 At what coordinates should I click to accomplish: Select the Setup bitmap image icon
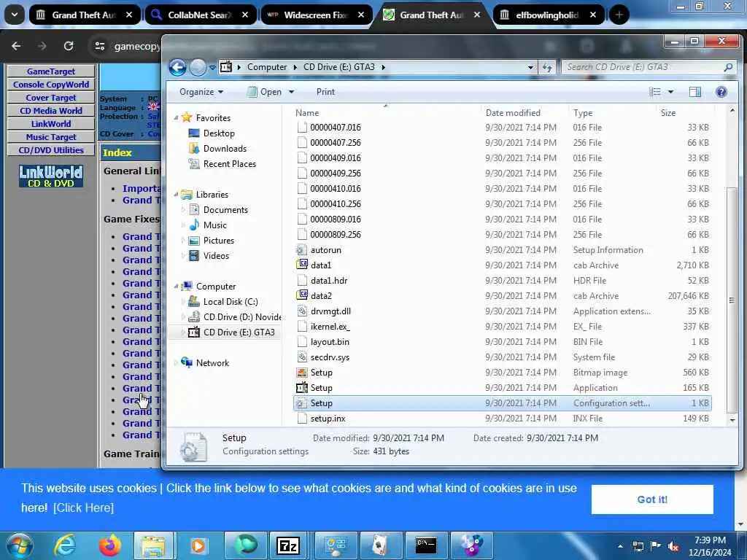pos(301,373)
